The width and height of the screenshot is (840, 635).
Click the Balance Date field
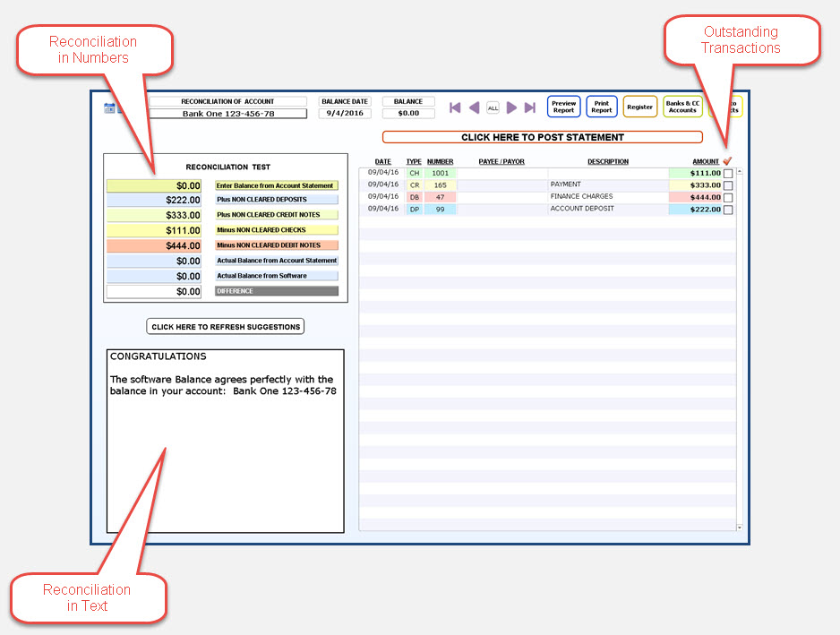coord(345,114)
